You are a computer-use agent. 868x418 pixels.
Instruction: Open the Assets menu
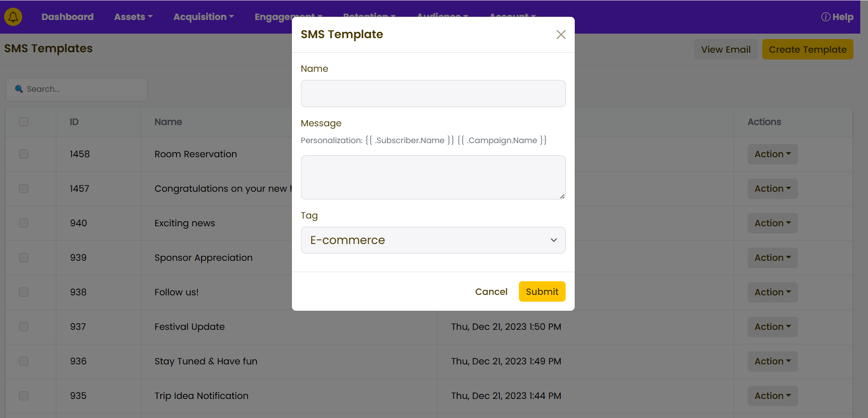click(133, 17)
